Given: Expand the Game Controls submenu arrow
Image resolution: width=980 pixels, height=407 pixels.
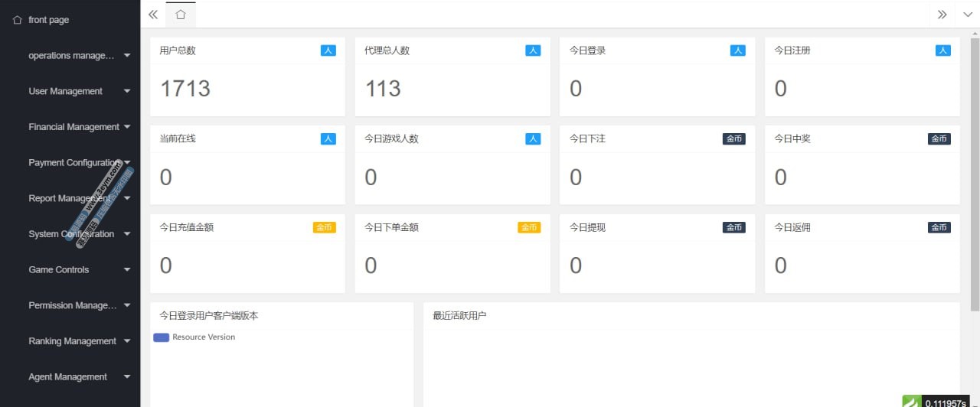Looking at the screenshot, I should pos(127,270).
